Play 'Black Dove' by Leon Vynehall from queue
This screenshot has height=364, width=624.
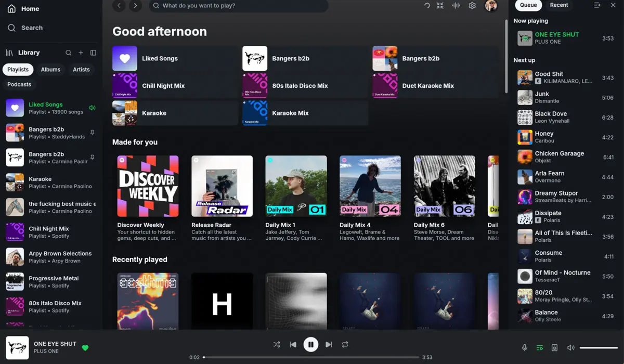point(566,117)
